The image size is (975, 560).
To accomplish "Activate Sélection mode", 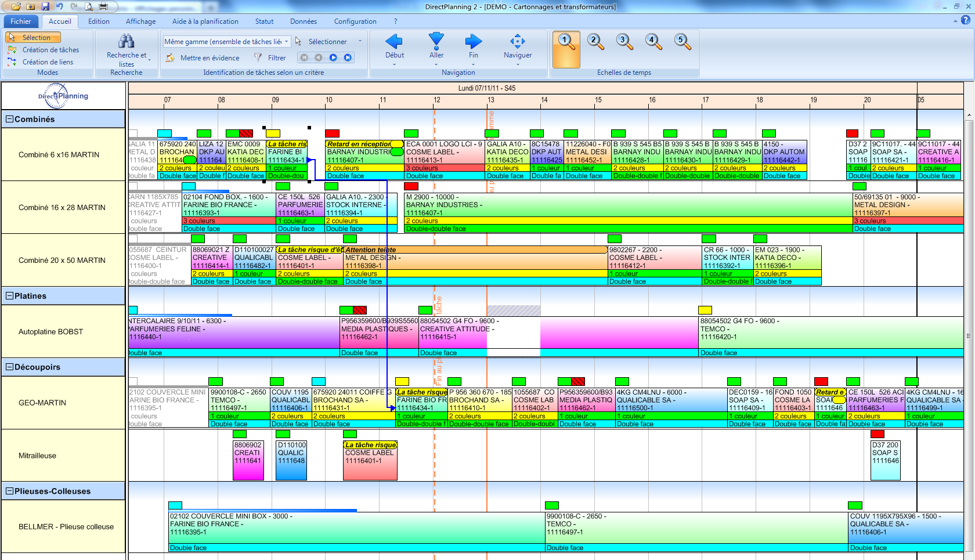I will [34, 37].
